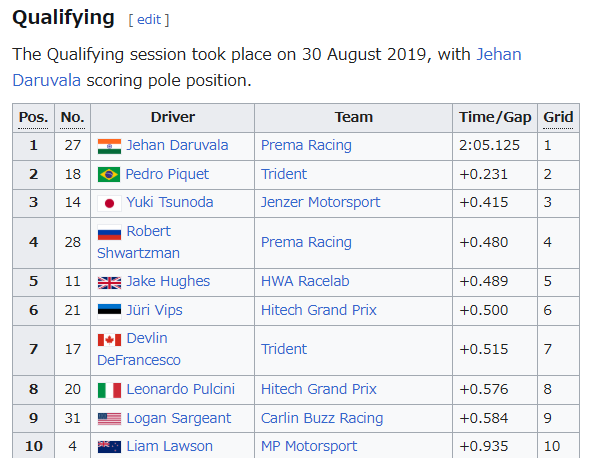589x458 pixels.
Task: Click the India flag icon beside Jehan Daruvala
Action: tap(109, 147)
